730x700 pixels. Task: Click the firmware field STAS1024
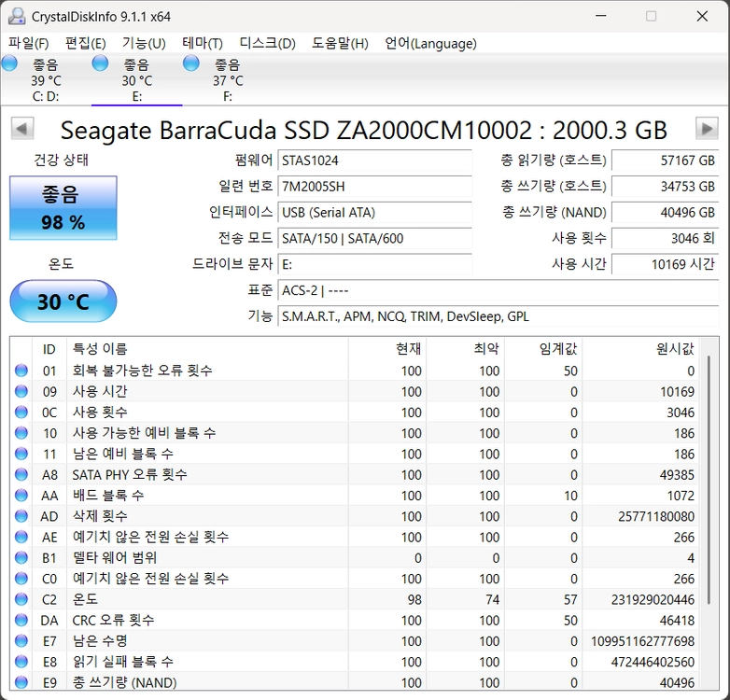click(374, 161)
